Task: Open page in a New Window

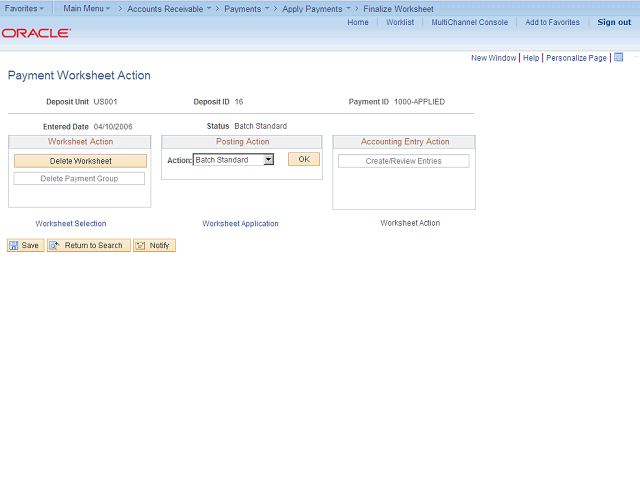Action: [x=493, y=58]
